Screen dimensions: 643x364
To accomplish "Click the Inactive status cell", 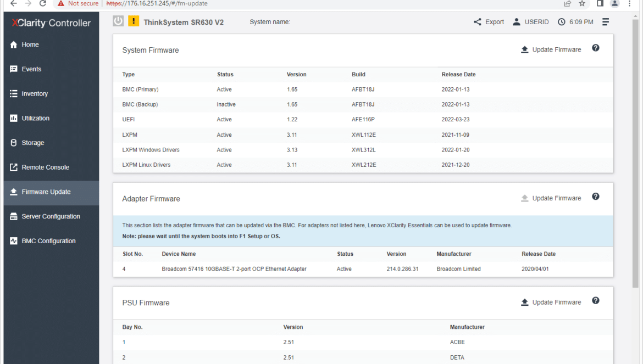I will [x=226, y=104].
